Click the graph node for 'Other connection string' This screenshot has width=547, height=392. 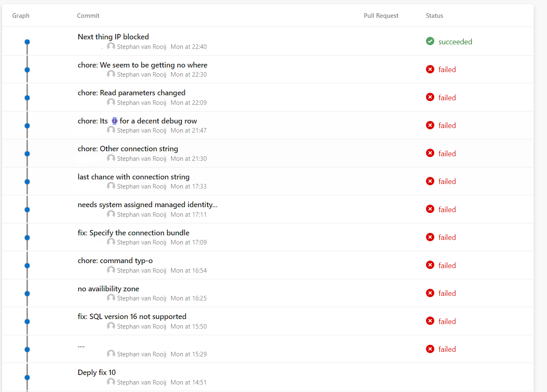(27, 154)
